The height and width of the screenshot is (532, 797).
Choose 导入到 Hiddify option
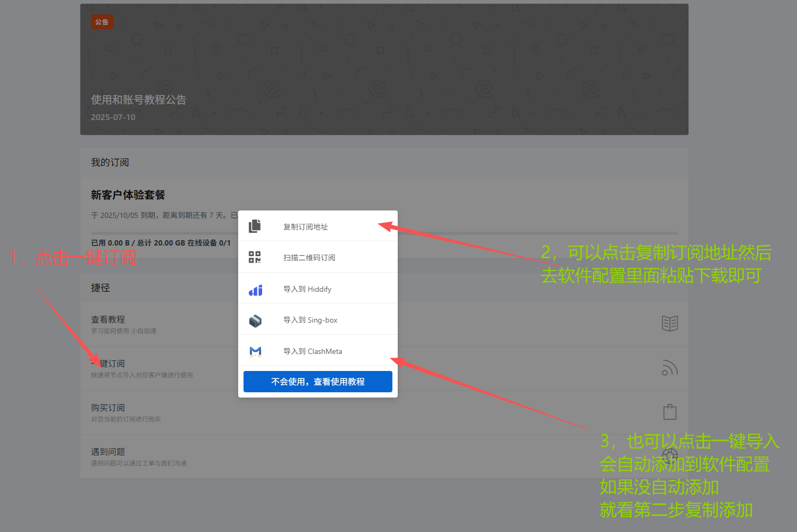[x=307, y=289]
